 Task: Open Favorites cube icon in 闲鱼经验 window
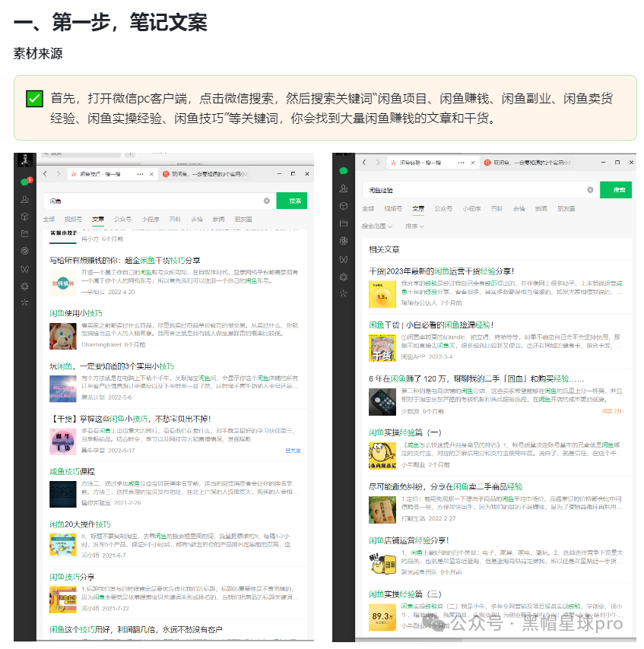pyautogui.click(x=344, y=206)
